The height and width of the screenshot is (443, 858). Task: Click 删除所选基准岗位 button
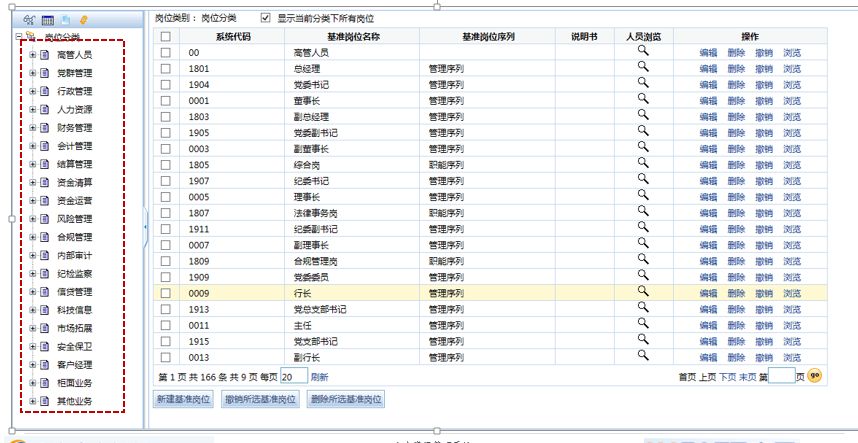[346, 399]
